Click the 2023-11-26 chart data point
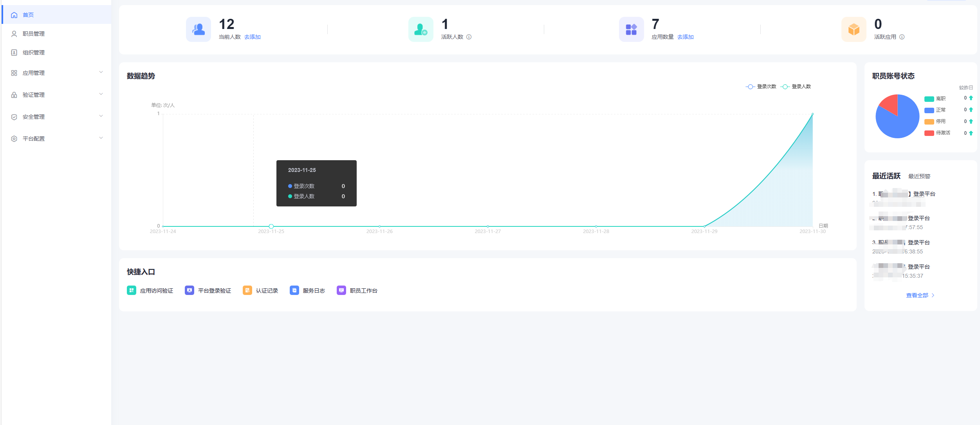Image resolution: width=980 pixels, height=425 pixels. [379, 226]
